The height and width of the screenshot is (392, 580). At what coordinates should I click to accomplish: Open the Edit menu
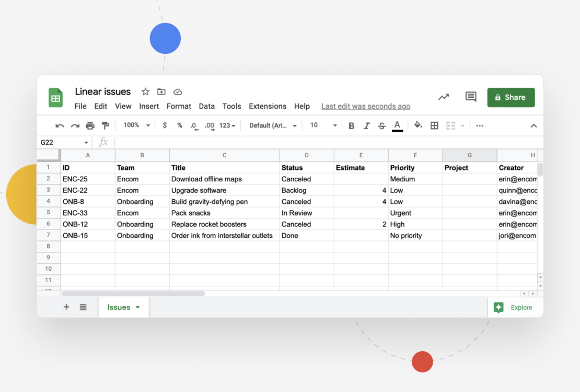click(x=101, y=106)
